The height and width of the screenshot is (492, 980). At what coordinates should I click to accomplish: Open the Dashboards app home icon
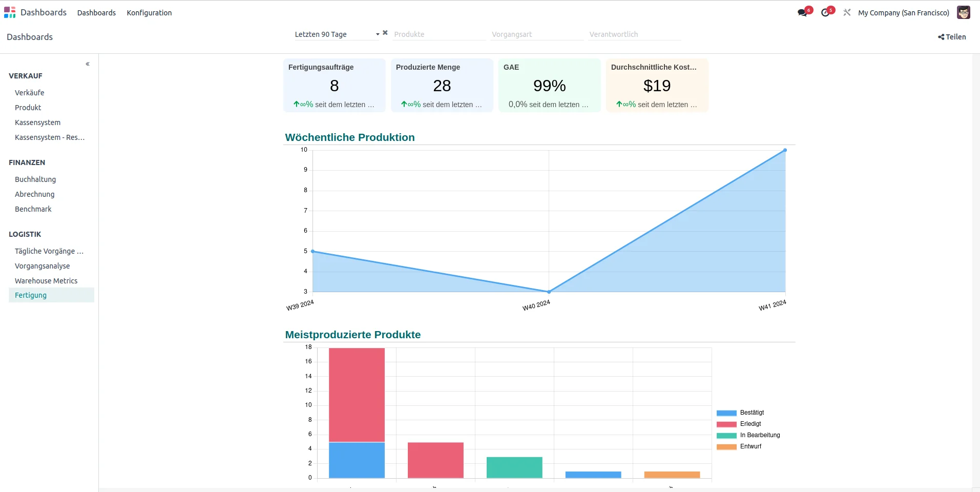point(10,12)
